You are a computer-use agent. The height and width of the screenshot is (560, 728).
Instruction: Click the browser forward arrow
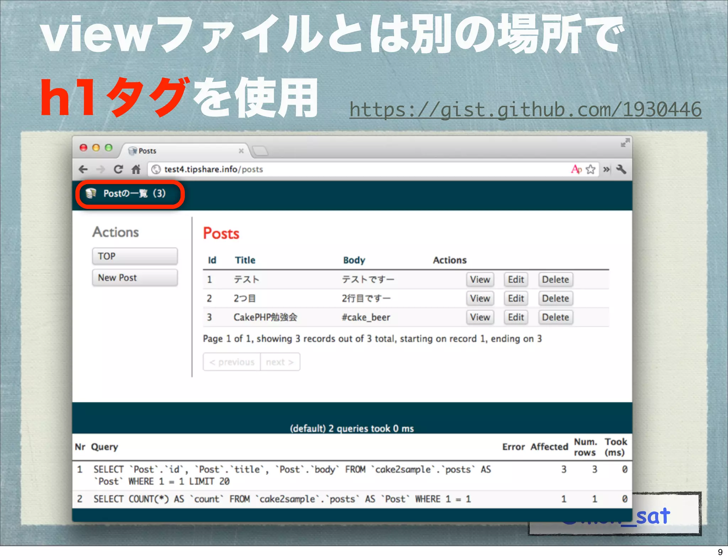pos(101,169)
